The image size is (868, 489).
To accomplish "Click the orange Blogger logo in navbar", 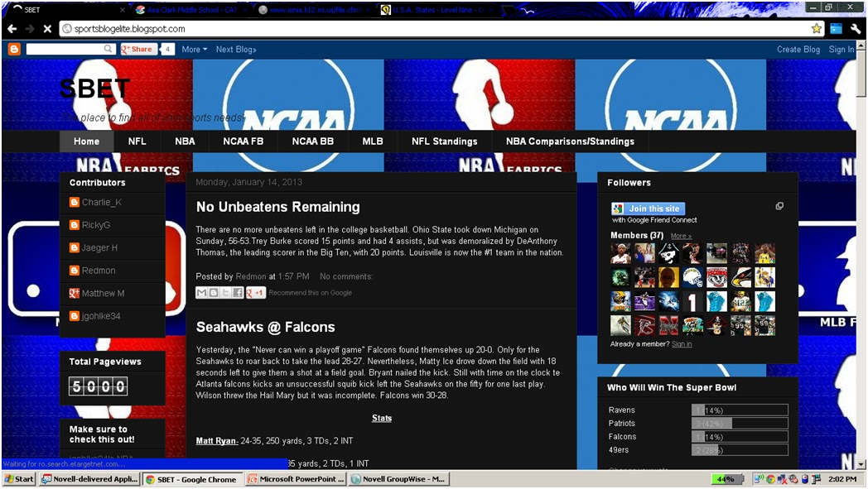I will 14,50.
